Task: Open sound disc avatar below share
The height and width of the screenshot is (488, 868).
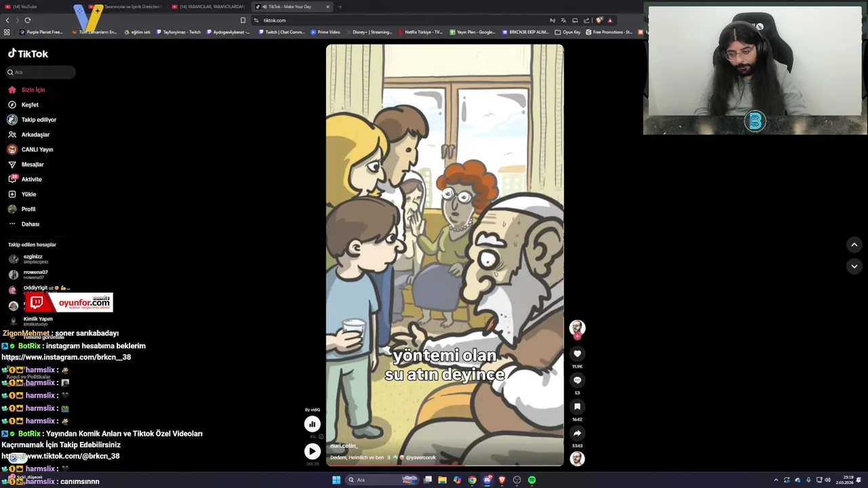Action: [577, 459]
